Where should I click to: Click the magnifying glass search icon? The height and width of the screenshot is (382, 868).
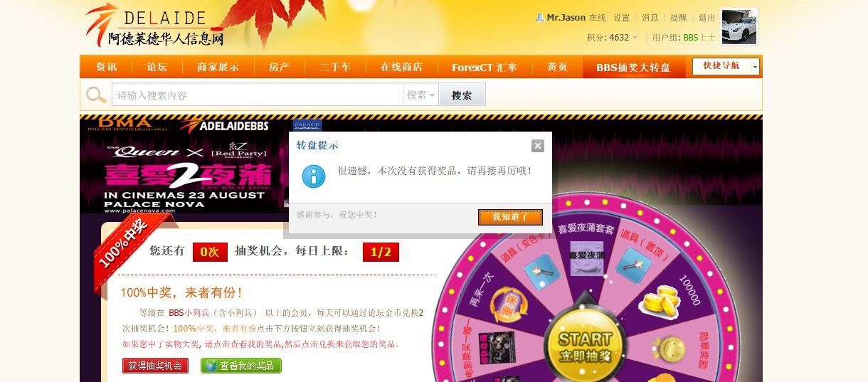coord(96,95)
